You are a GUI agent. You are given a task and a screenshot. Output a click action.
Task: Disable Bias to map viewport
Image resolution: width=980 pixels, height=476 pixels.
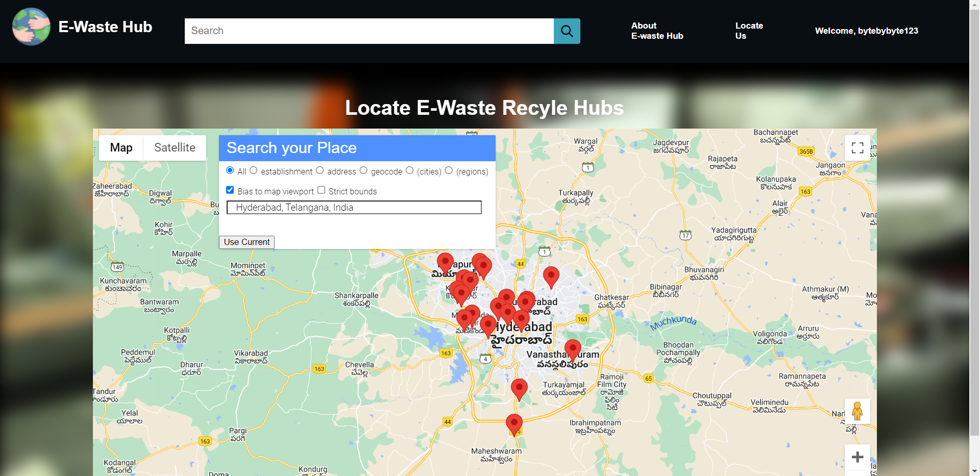click(230, 189)
